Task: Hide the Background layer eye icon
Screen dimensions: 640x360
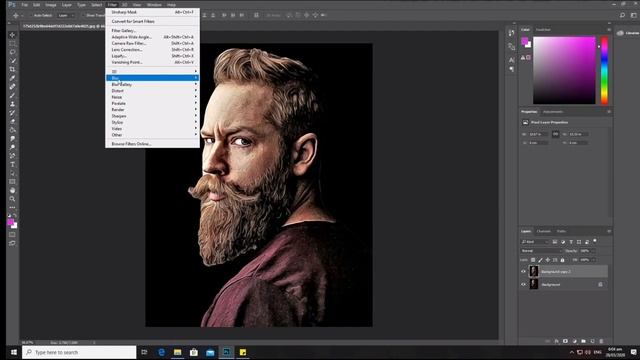Action: [524, 284]
